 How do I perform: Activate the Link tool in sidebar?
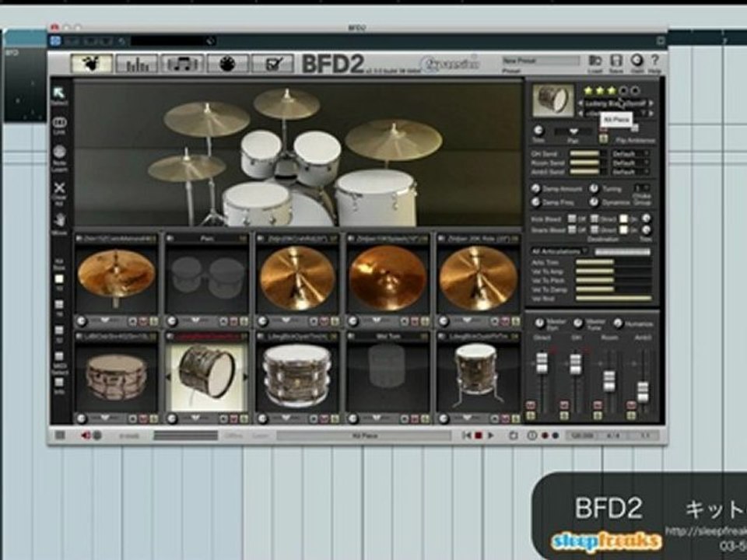tap(59, 122)
